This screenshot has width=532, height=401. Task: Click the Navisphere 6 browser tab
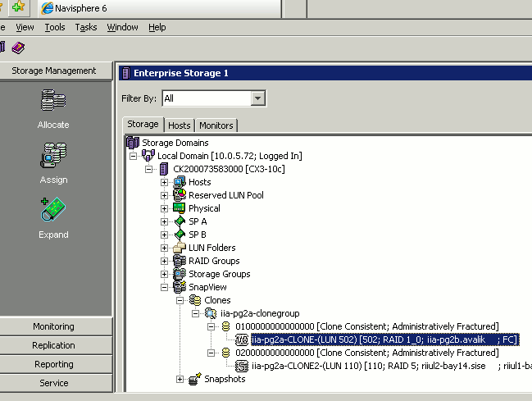(160, 8)
